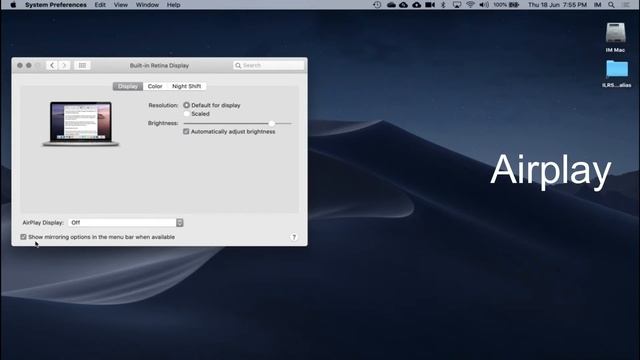The width and height of the screenshot is (640, 360).
Task: Open the AirPlay mirroring menu bar icon
Action: pyautogui.click(x=457, y=5)
